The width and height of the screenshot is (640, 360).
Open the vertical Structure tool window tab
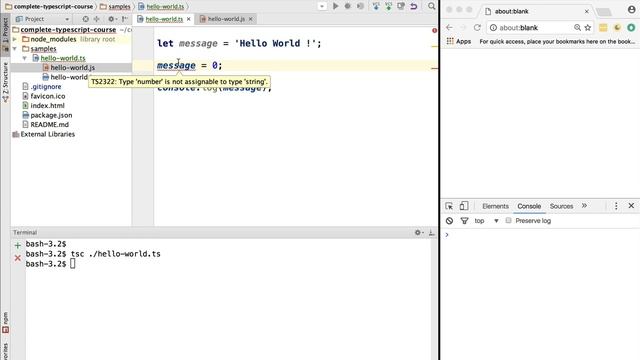click(5, 82)
